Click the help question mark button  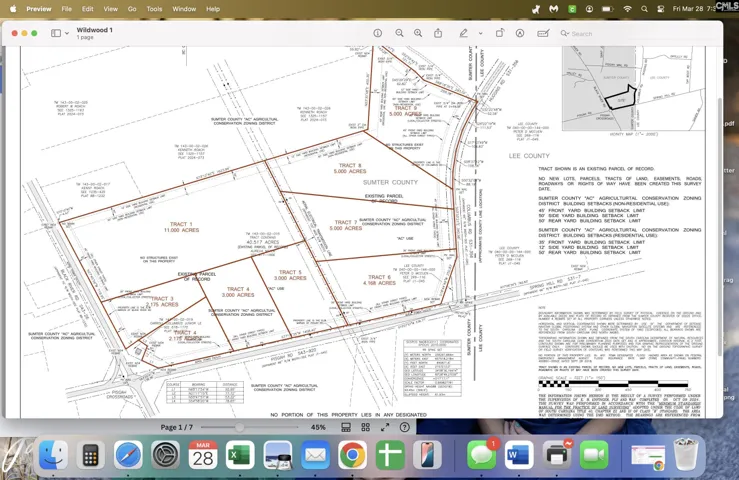coord(404,427)
